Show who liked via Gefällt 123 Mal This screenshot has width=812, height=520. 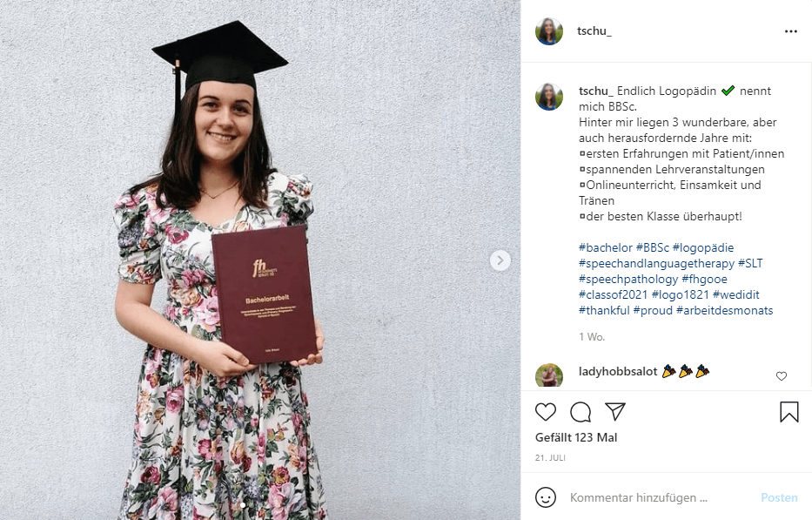(x=576, y=437)
